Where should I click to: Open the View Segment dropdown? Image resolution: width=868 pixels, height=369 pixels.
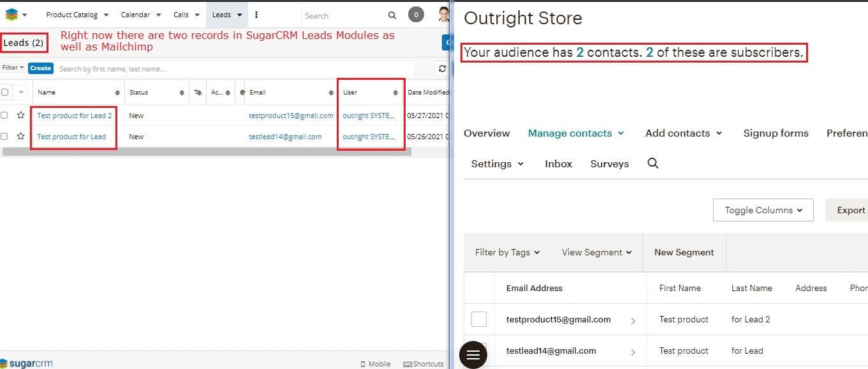click(x=596, y=252)
